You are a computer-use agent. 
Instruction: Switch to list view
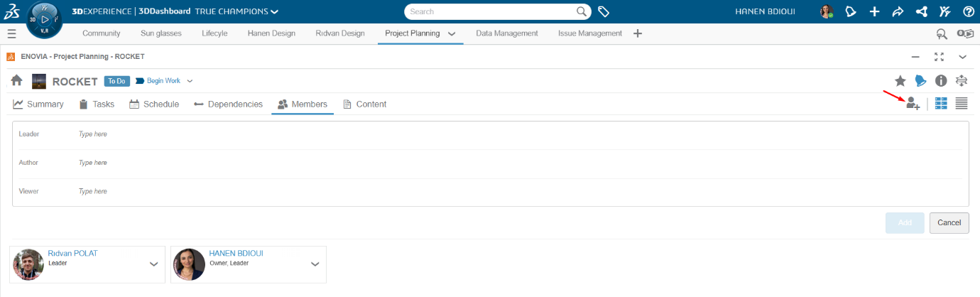pos(962,104)
